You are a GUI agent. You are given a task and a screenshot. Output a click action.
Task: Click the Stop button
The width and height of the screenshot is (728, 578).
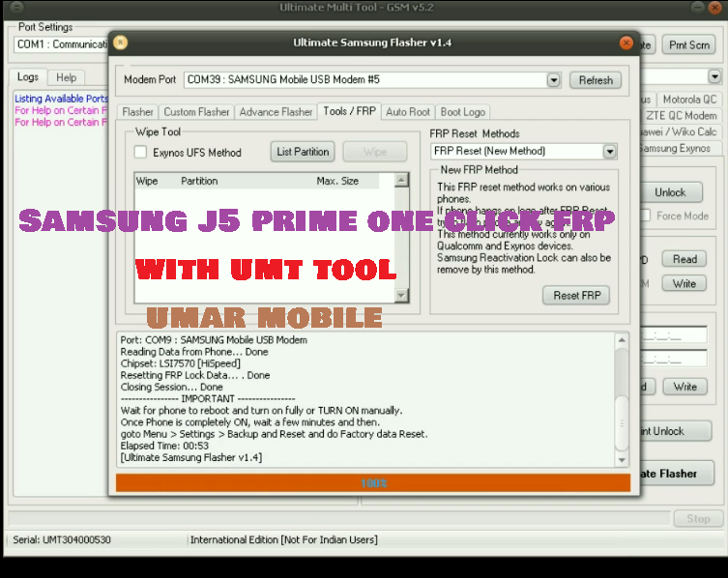tap(698, 519)
